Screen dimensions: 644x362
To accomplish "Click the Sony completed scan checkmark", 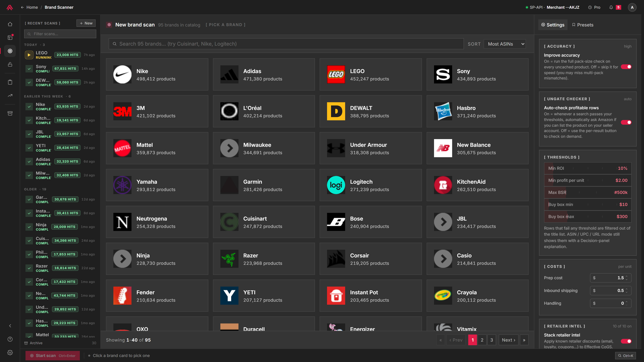I will coord(29,68).
